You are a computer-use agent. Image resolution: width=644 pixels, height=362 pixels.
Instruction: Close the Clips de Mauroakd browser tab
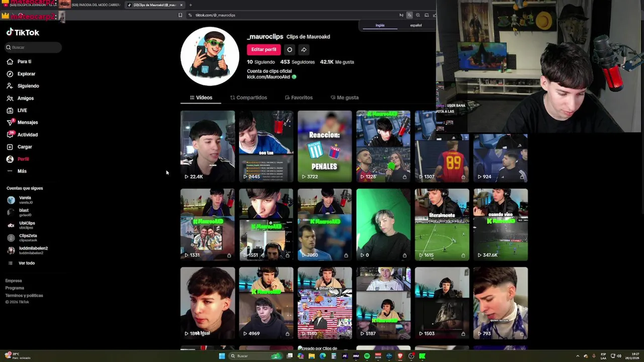181,5
